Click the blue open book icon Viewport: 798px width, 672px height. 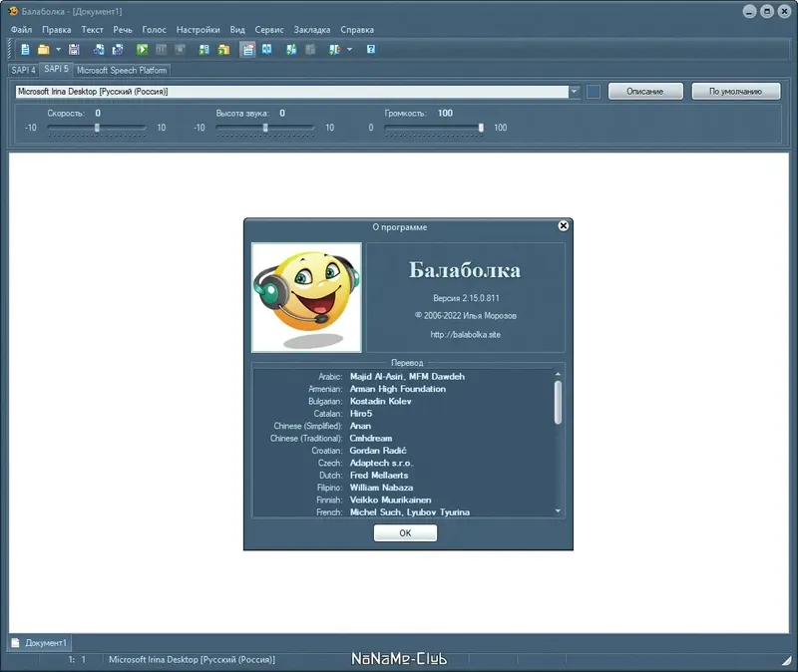point(266,49)
